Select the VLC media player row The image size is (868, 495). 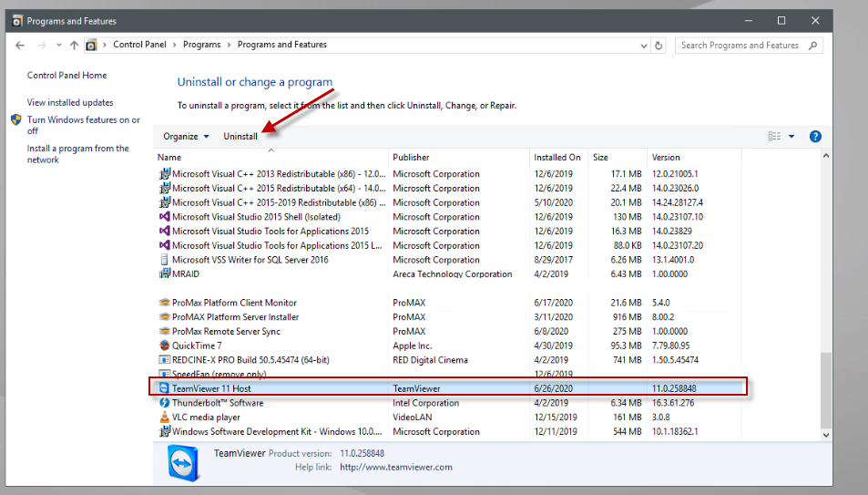click(448, 417)
